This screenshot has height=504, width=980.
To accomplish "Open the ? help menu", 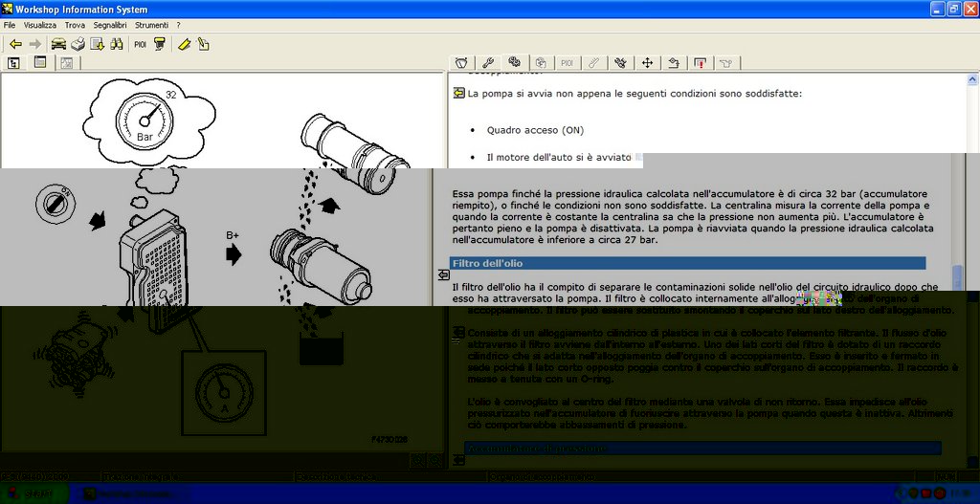I will [x=179, y=26].
